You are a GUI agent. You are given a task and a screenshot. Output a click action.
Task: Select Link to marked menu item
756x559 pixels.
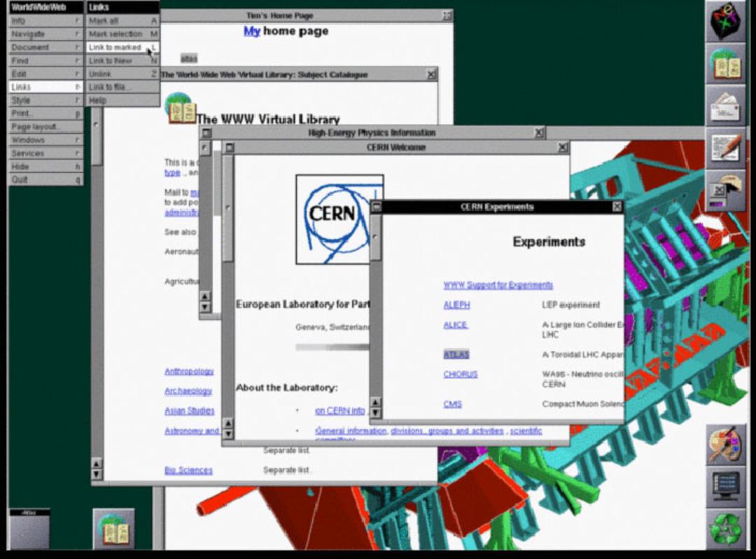click(x=123, y=47)
